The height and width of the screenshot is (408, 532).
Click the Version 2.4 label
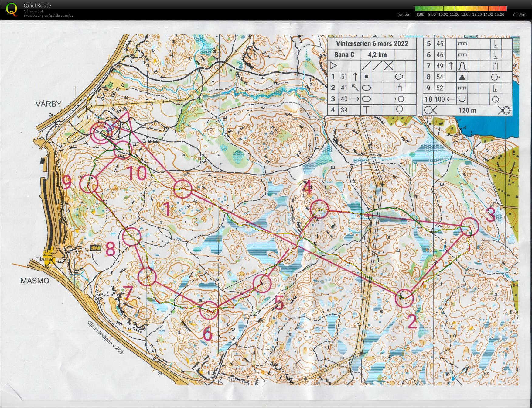(x=33, y=11)
